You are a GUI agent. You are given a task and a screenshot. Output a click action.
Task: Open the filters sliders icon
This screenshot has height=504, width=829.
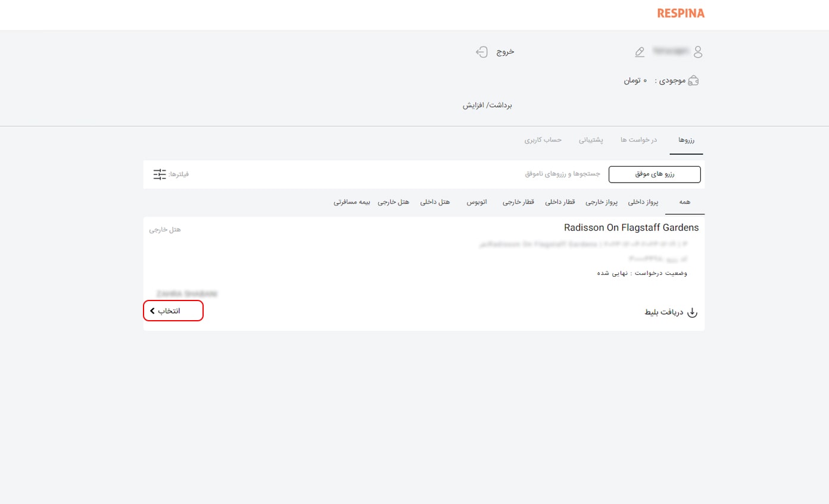coord(160,174)
